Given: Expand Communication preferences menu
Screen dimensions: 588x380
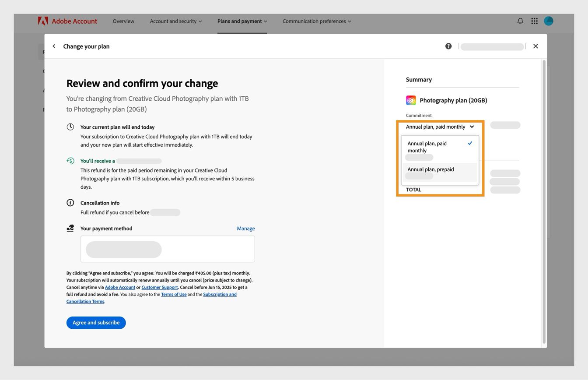Looking at the screenshot, I should [317, 21].
